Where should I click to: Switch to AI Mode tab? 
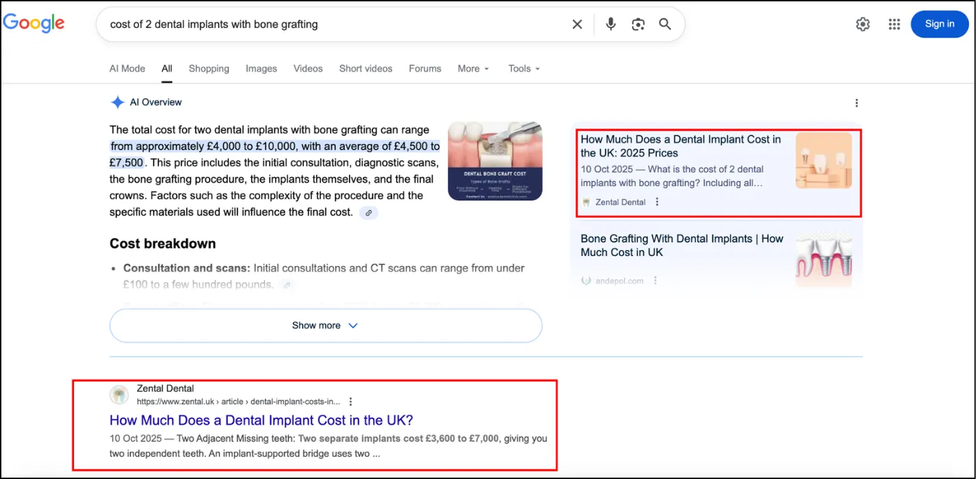[x=127, y=68]
